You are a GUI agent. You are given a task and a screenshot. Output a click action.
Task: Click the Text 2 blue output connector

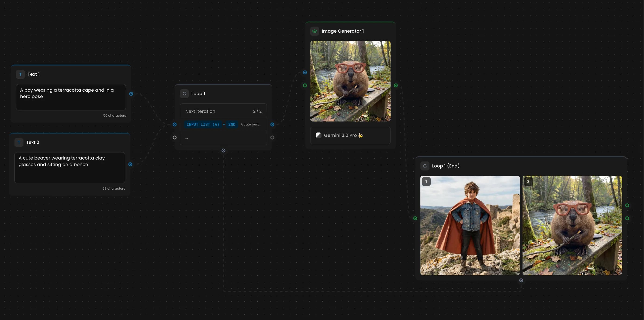[130, 164]
